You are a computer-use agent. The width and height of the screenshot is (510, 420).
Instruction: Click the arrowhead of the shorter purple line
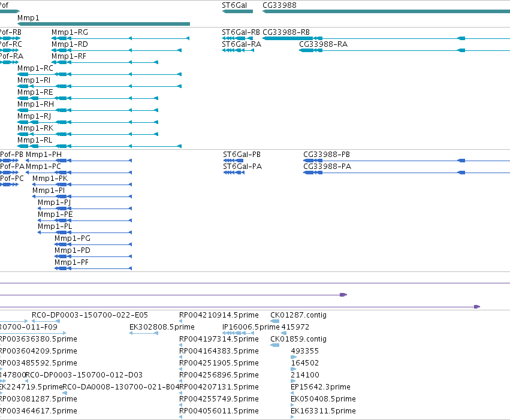pyautogui.click(x=343, y=295)
